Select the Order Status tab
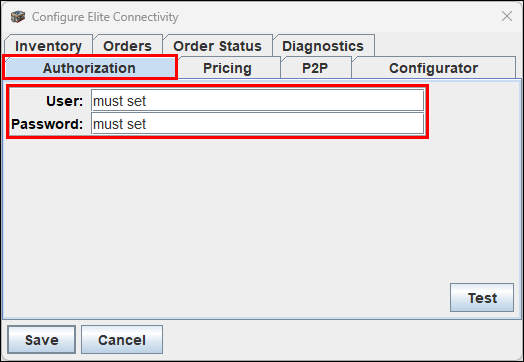Screen dimensions: 524x362 coord(218,46)
